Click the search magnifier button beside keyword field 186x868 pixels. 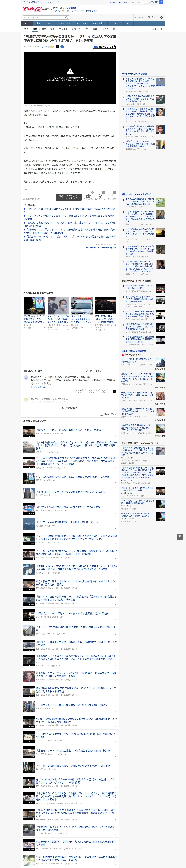click(66, 17)
